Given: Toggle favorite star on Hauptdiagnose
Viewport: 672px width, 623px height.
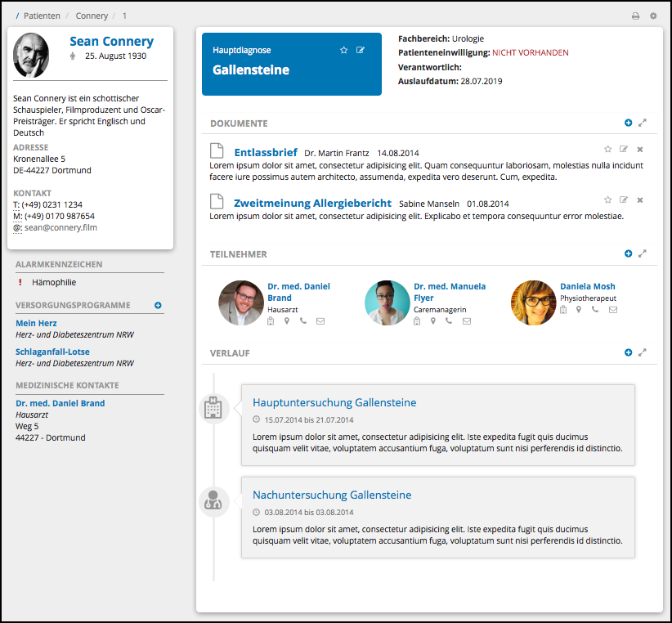Looking at the screenshot, I should click(344, 51).
